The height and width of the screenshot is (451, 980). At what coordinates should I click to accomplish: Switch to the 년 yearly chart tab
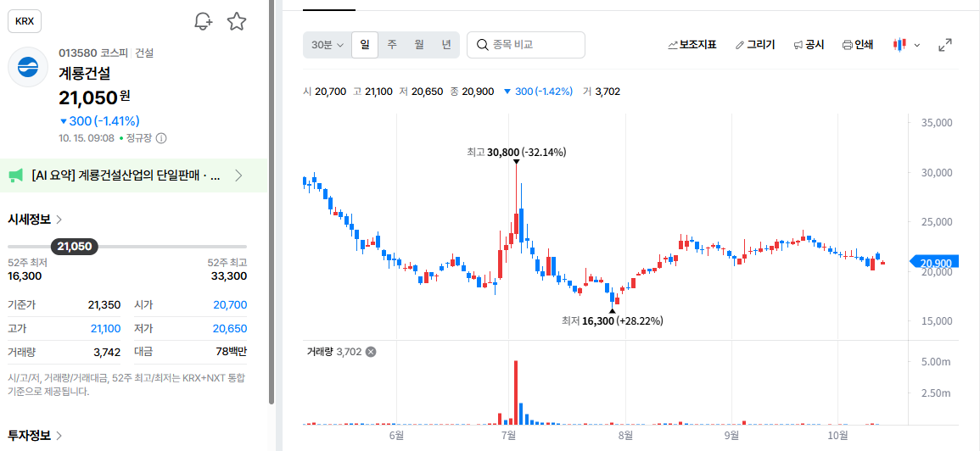(445, 45)
